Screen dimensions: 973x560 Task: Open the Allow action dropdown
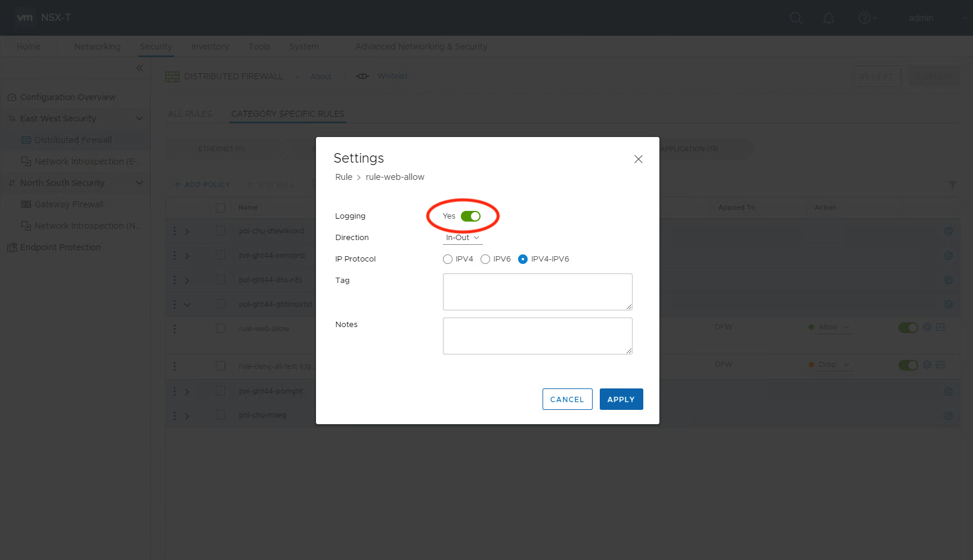pos(833,327)
